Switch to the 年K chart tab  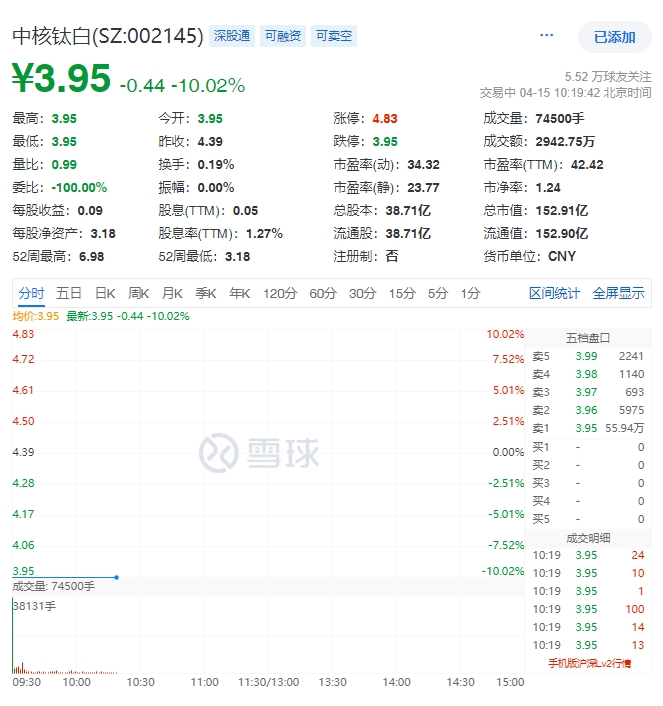240,294
